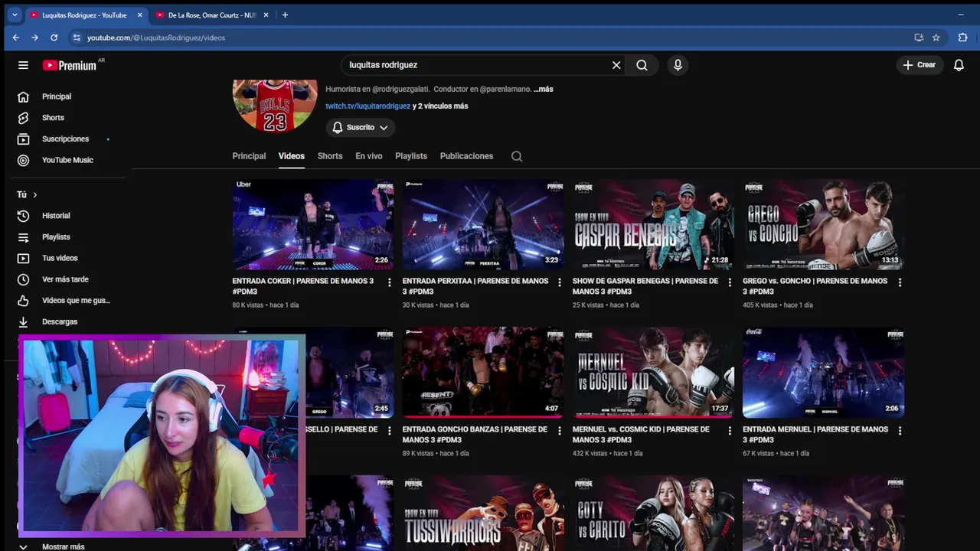
Task: Open the notifications bell
Action: point(959,65)
